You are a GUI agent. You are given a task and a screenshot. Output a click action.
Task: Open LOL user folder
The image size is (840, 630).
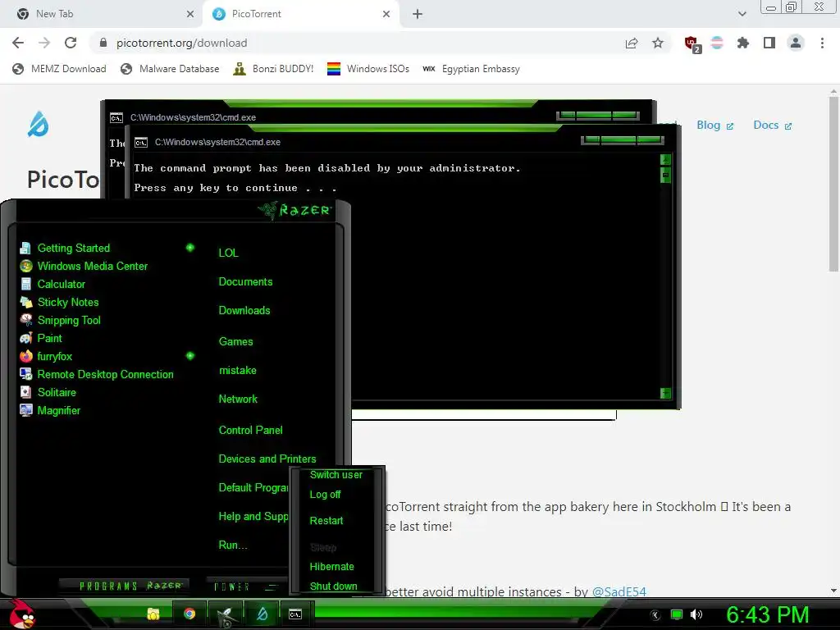228,253
